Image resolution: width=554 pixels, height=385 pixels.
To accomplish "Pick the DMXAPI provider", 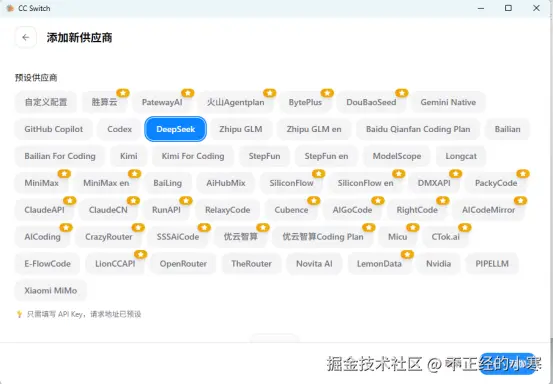I will click(434, 183).
